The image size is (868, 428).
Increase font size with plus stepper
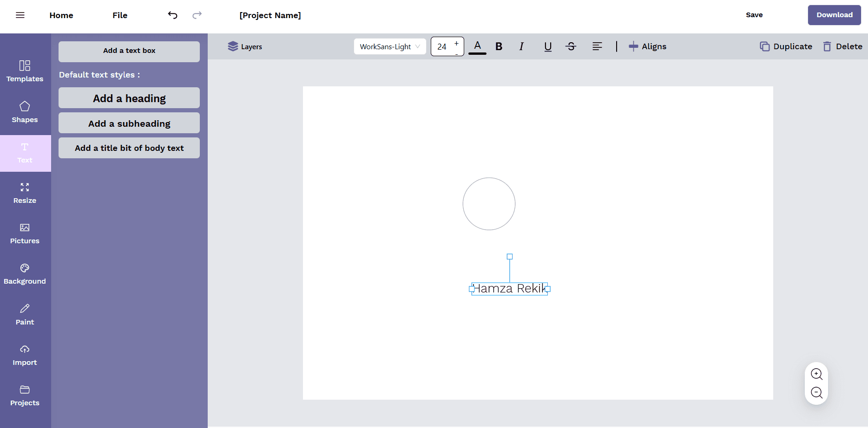(x=457, y=43)
